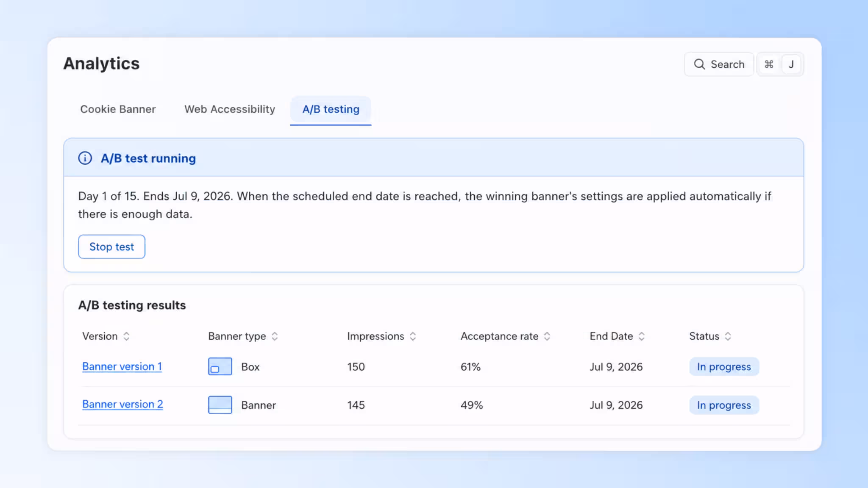Click the 150 impressions value
This screenshot has height=488, width=868.
click(x=356, y=367)
